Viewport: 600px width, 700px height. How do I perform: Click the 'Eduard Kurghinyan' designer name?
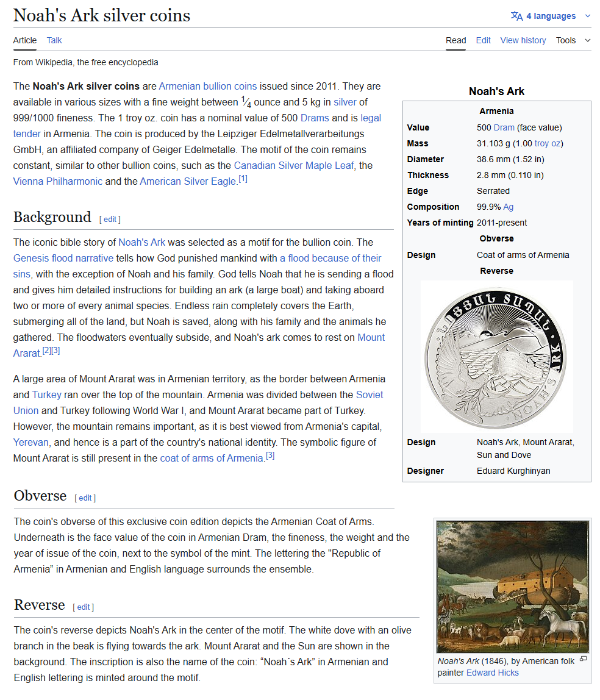point(513,471)
